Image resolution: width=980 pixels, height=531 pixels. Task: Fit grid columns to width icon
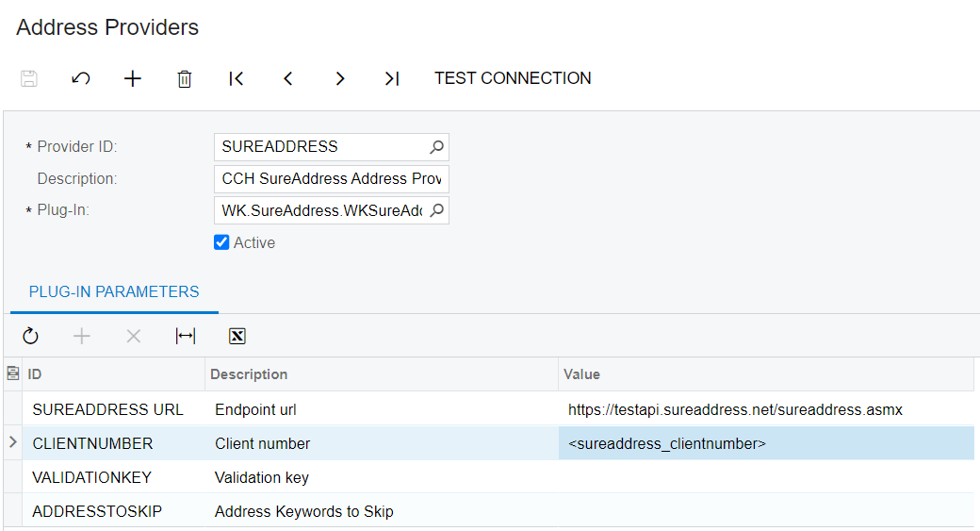(186, 336)
